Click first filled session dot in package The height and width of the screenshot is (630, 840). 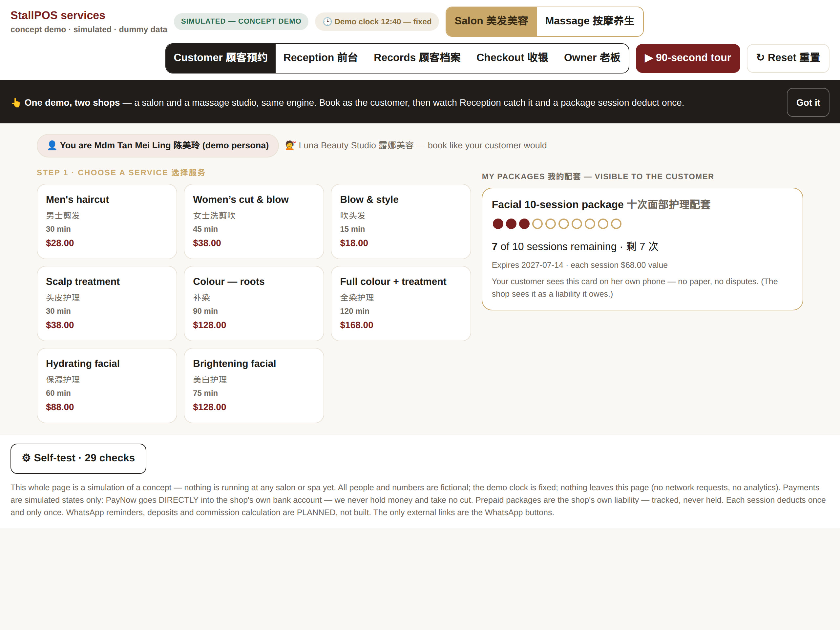pyautogui.click(x=498, y=224)
